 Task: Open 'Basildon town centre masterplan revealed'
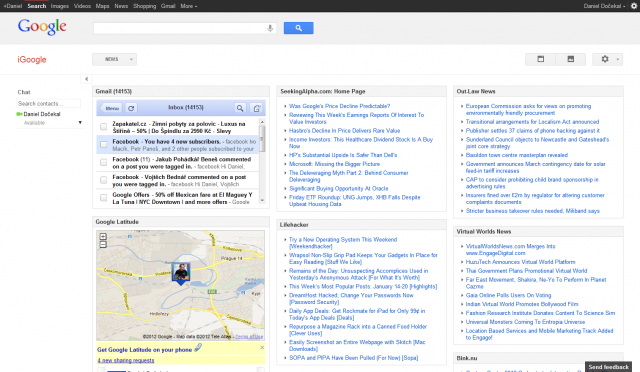[x=517, y=155]
